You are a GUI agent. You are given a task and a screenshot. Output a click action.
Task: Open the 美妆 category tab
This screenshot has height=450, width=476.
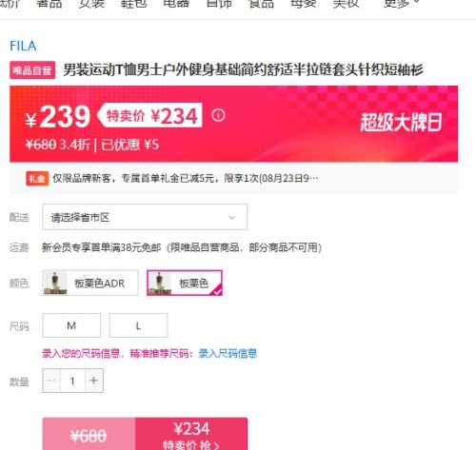coord(346,4)
